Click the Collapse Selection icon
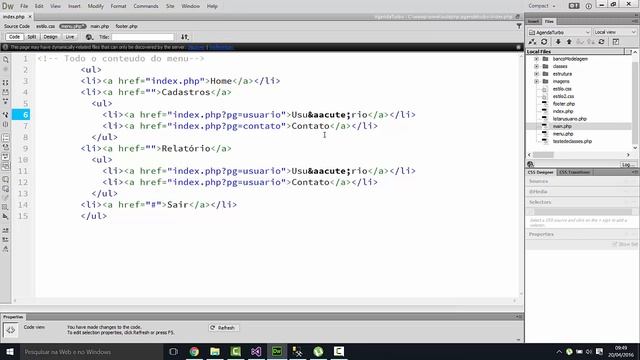This screenshot has height=360, width=640. pyautogui.click(x=6, y=92)
